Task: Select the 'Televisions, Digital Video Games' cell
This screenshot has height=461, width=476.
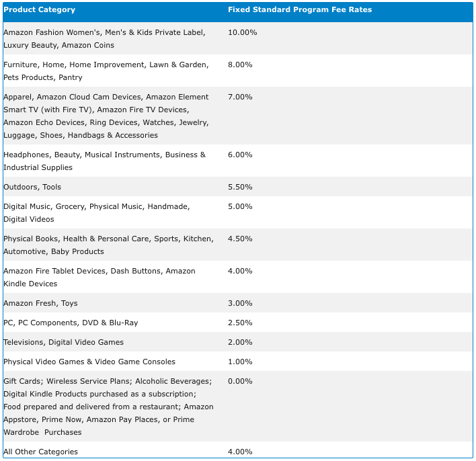Action: tap(63, 342)
